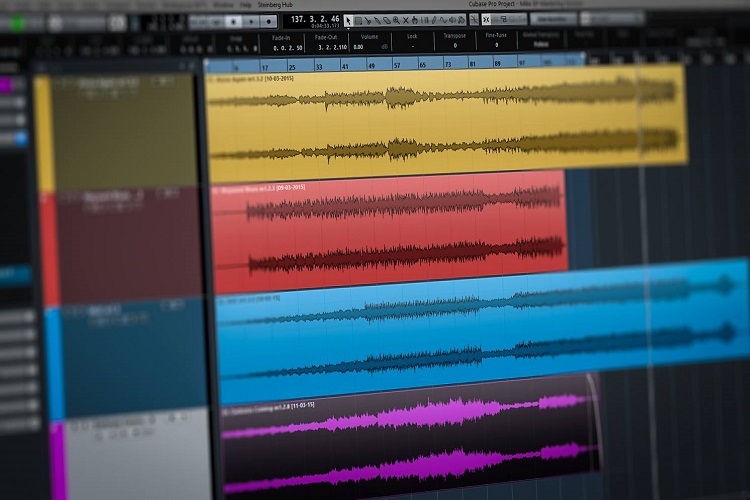Select the Color paint bucket tool

point(461,21)
